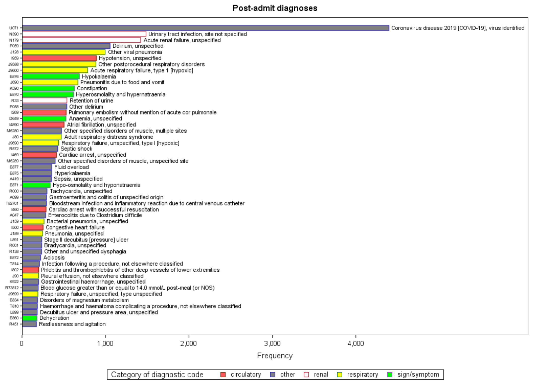
Task: Click the 'Septic shock' bar label
Action: (x=76, y=149)
